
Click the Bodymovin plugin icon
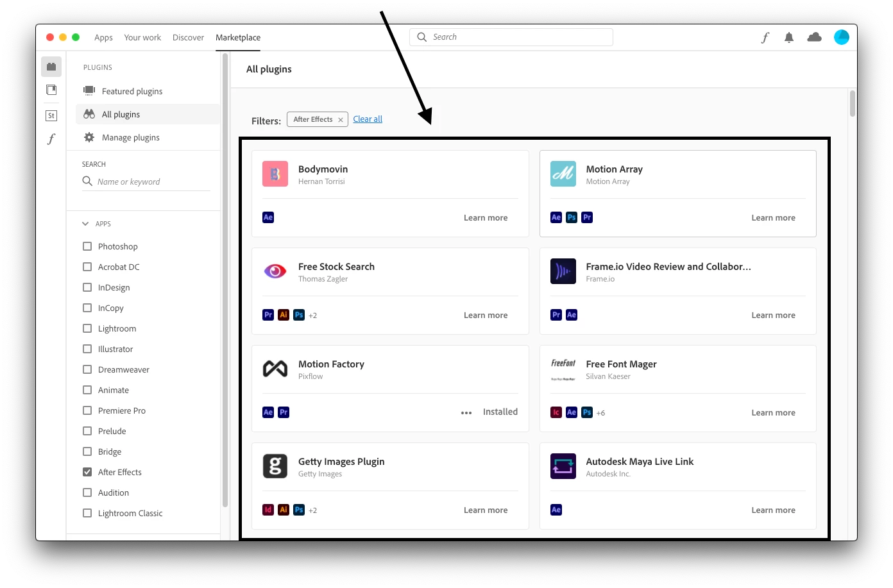tap(275, 174)
